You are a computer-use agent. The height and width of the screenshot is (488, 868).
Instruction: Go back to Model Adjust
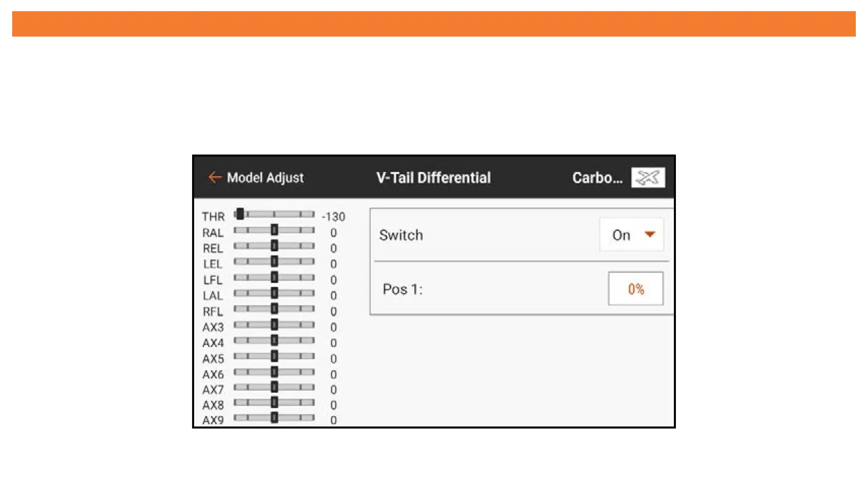[x=265, y=177]
